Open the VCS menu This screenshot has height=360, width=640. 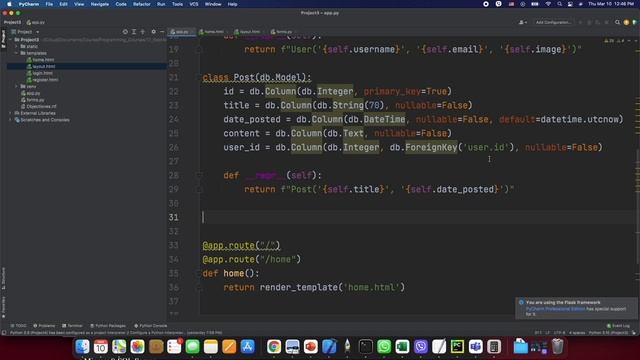point(193,4)
